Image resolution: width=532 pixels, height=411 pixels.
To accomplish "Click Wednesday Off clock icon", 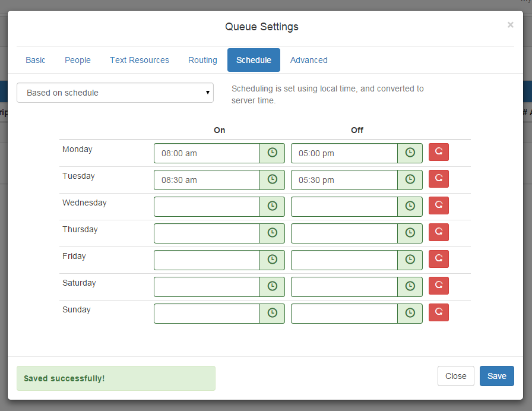I will point(410,206).
